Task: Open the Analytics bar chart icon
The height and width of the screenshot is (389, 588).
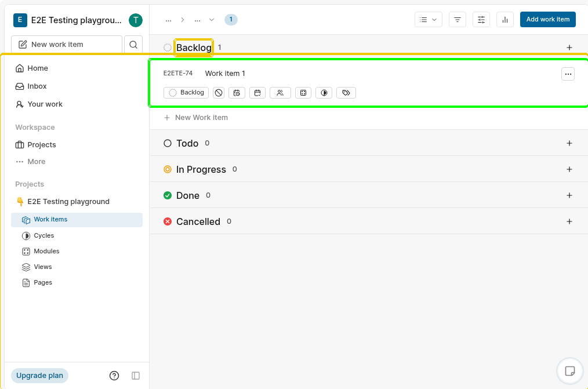Action: click(505, 19)
